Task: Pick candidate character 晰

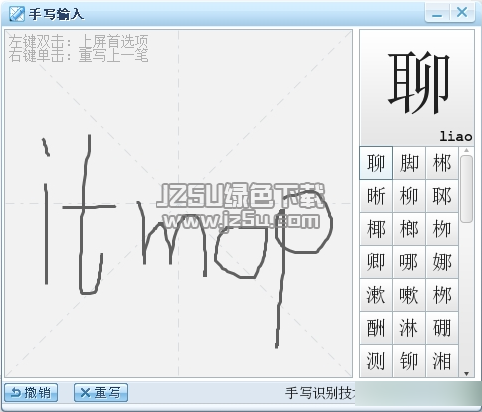Action: coord(376,196)
